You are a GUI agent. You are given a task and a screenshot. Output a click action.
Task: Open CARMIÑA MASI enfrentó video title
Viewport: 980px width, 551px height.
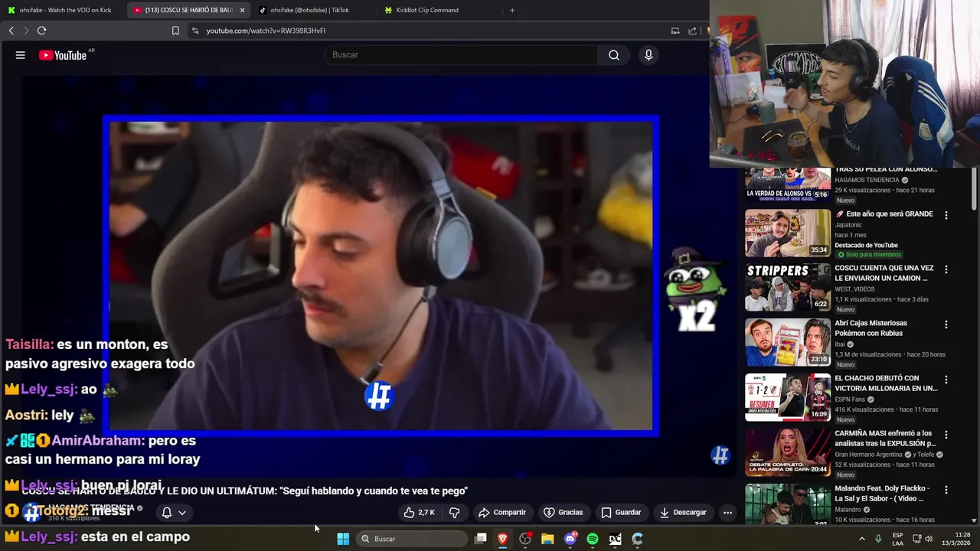(885, 438)
